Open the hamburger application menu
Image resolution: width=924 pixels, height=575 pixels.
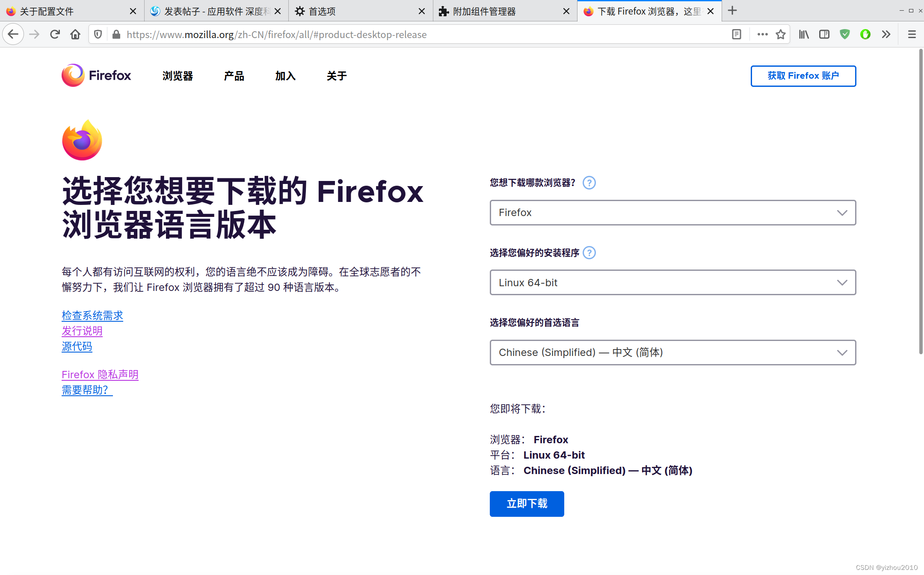(x=912, y=34)
